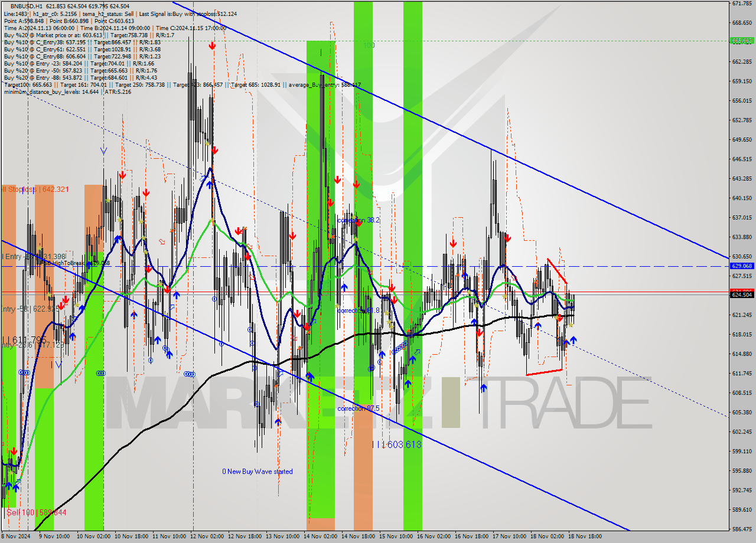Click the 586.475 price axis label
The image size is (756, 543).
coord(742,529)
